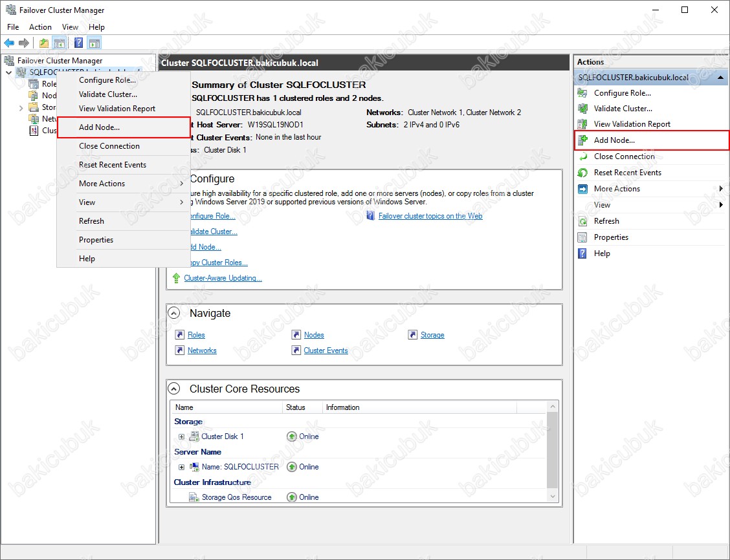Click the resources list scrollbar down arrow
The width and height of the screenshot is (730, 560).
coord(553,497)
